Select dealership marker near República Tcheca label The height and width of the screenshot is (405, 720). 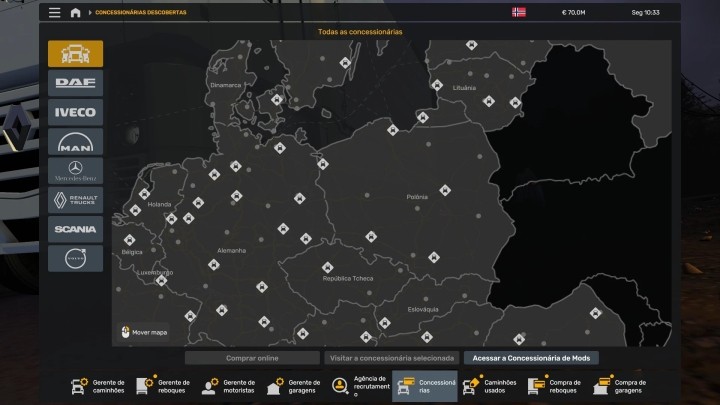[327, 267]
